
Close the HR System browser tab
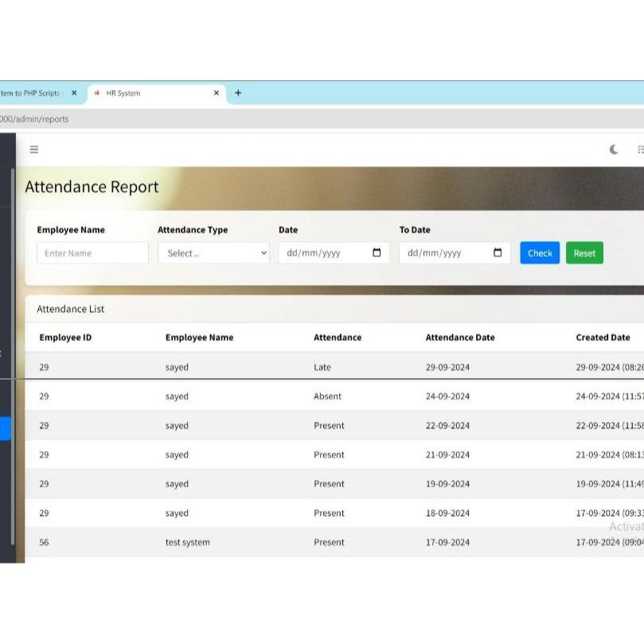coord(216,93)
